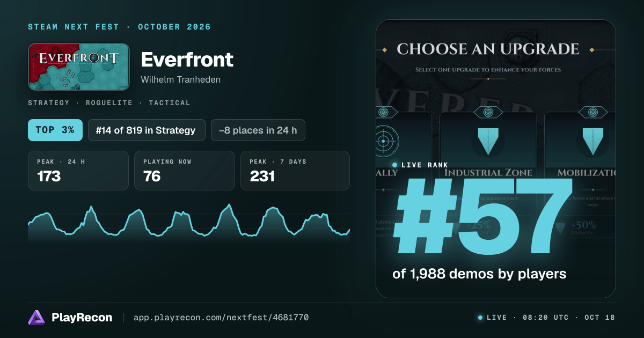Click the crosshair target icon on Rally card
The height and width of the screenshot is (338, 644).
(x=383, y=142)
